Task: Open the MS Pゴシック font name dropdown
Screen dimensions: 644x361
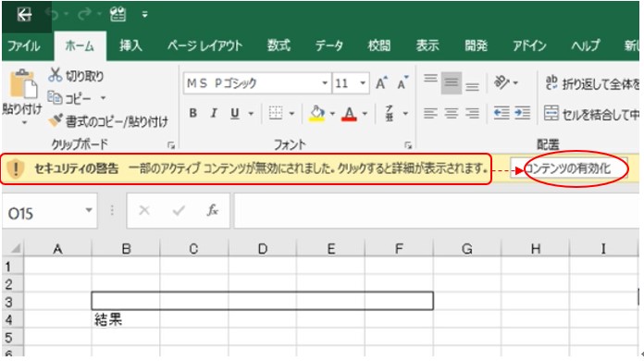Action: [x=325, y=83]
